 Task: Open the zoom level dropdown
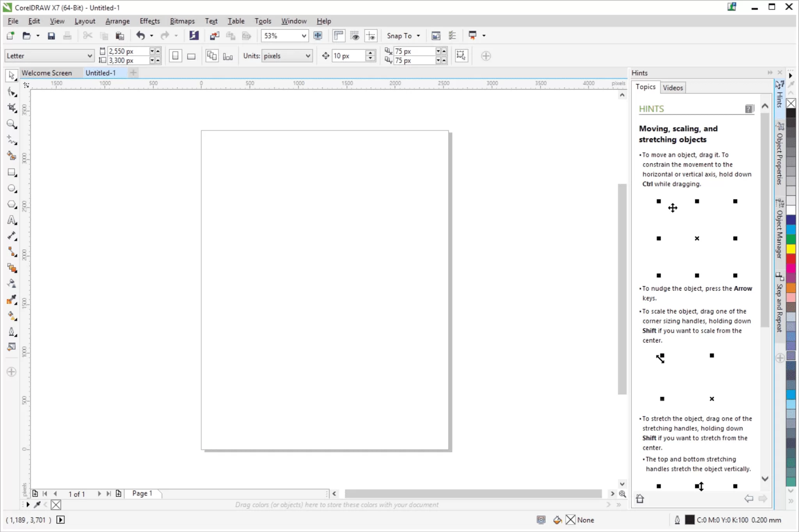[304, 36]
